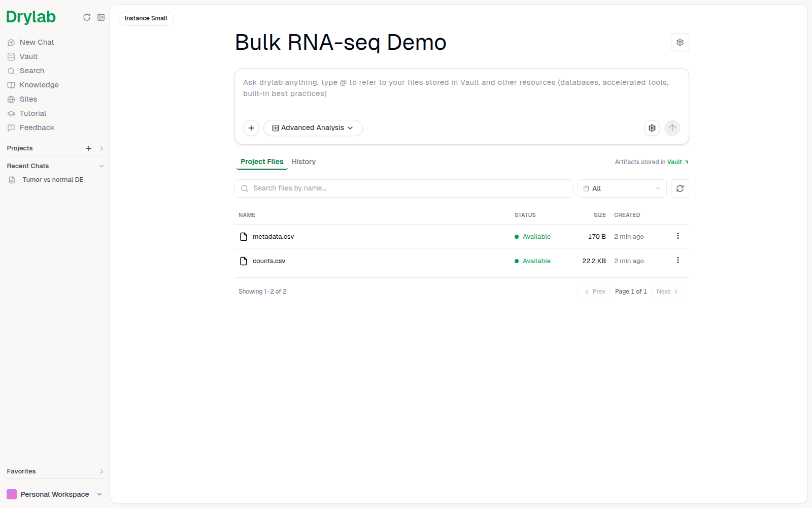Open the All file type filter dropdown
The height and width of the screenshot is (508, 812).
622,188
